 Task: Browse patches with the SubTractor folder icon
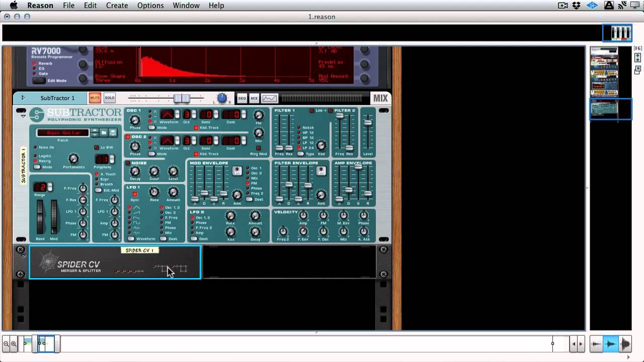coord(104,133)
